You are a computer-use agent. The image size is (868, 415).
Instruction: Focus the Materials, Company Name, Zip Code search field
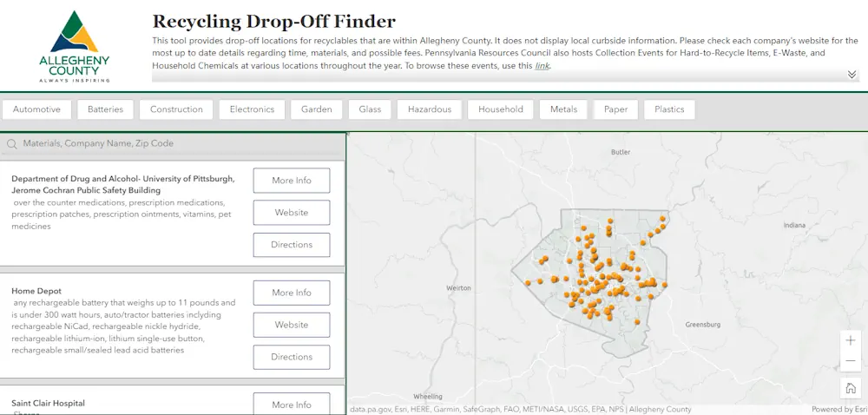[x=172, y=144]
